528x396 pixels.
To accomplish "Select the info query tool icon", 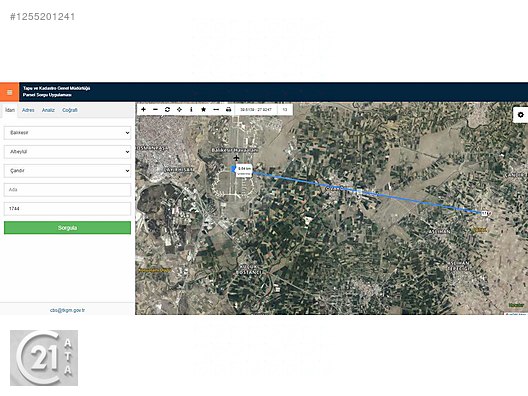I will click(x=191, y=109).
